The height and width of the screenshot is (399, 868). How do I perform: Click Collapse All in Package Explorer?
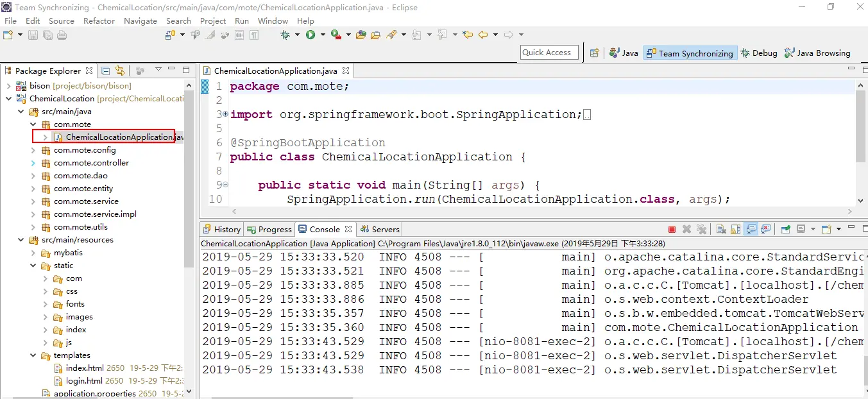pos(106,71)
